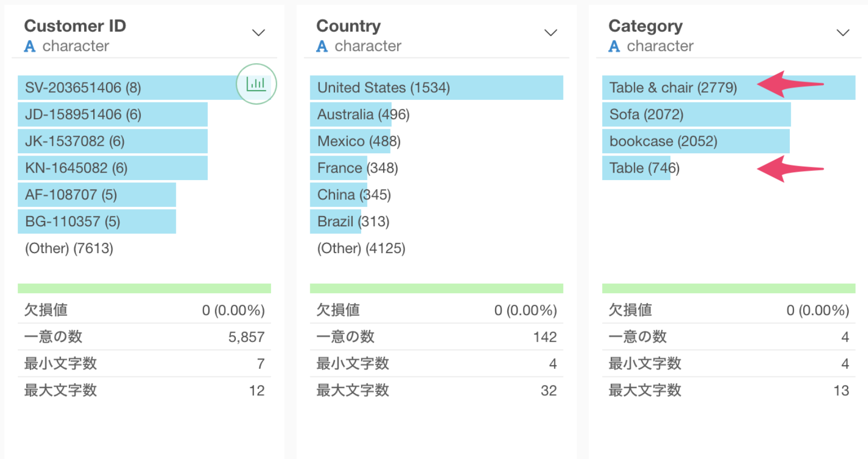Click Country max character count 32
The image size is (868, 459).
point(549,390)
